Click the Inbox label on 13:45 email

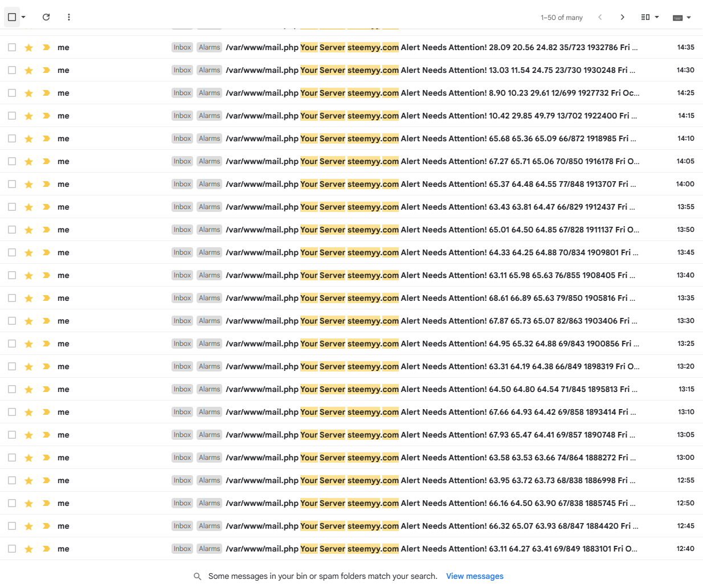pyautogui.click(x=182, y=252)
